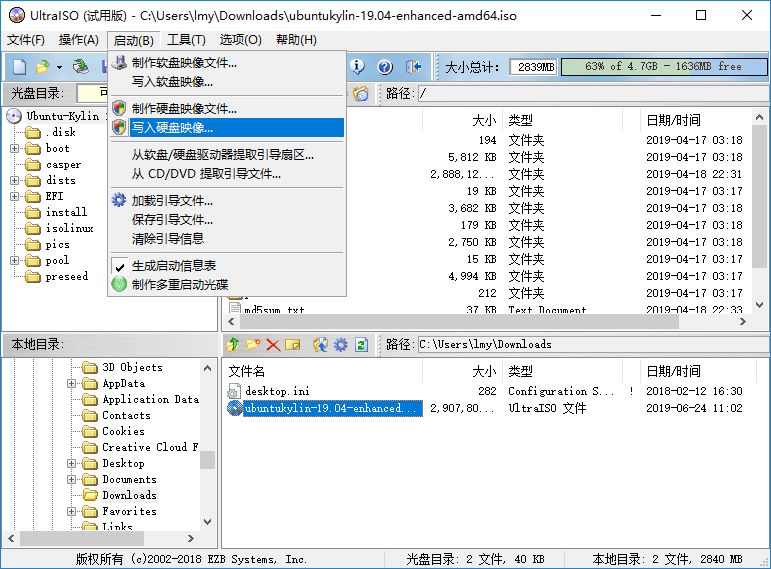Image resolution: width=771 pixels, height=569 pixels.
Task: Click the local Refresh icon
Action: point(361,344)
